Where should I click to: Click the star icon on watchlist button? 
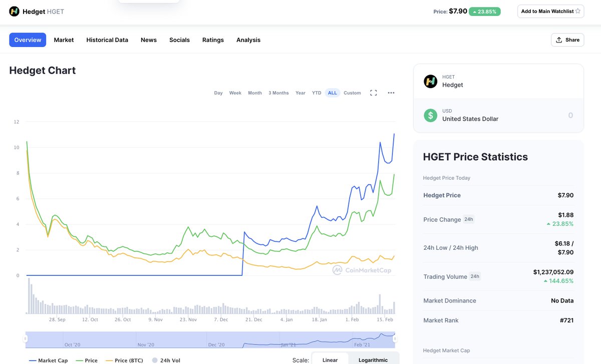[x=578, y=11]
